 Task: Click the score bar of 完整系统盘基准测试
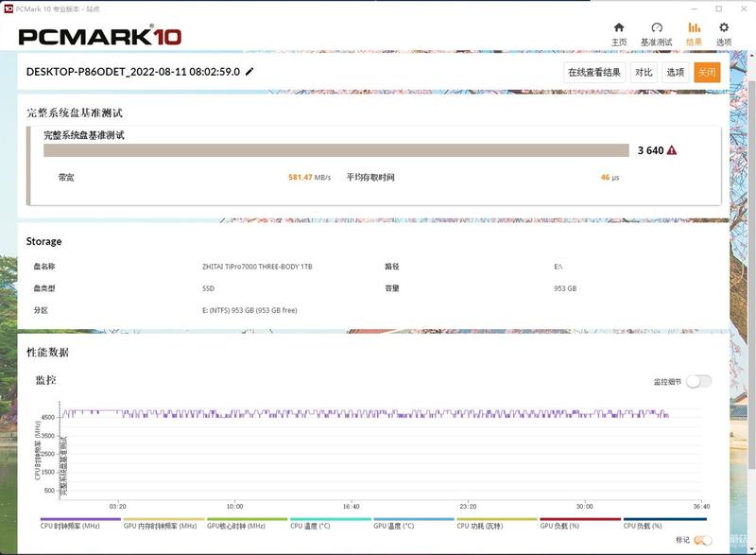[x=336, y=150]
